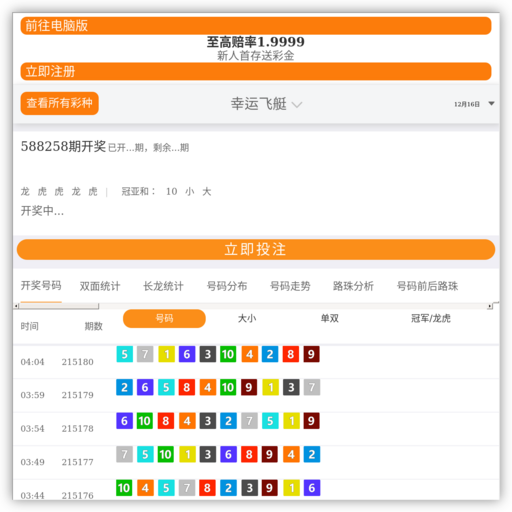Image resolution: width=512 pixels, height=512 pixels.
Task: Click period number 215179
Action: (78, 395)
